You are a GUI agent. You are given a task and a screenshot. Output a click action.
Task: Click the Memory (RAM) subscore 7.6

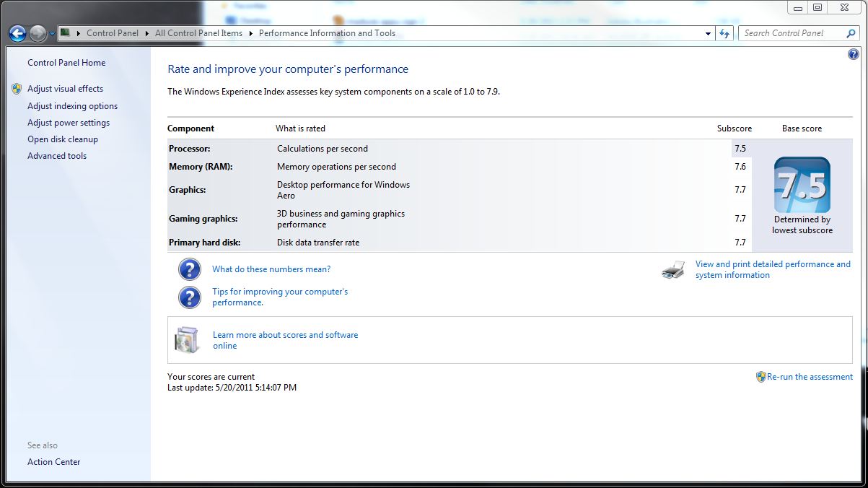coord(740,167)
